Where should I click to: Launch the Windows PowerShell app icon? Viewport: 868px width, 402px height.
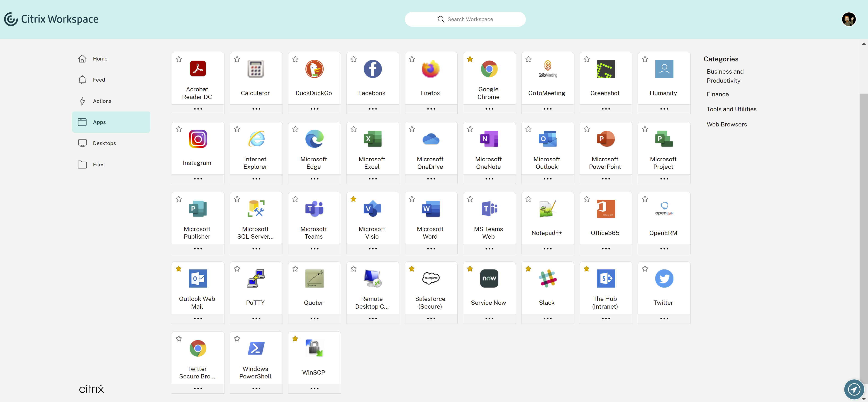point(256,348)
